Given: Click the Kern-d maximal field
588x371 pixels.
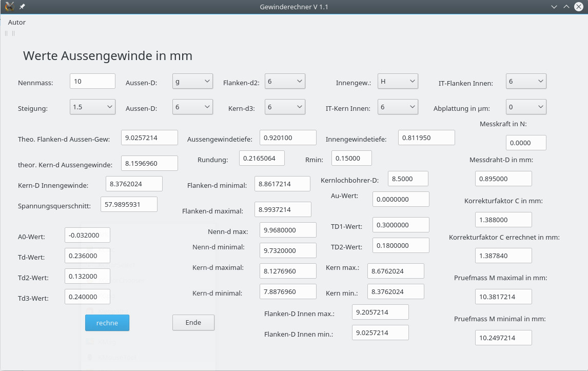Looking at the screenshot, I should click(x=288, y=271).
